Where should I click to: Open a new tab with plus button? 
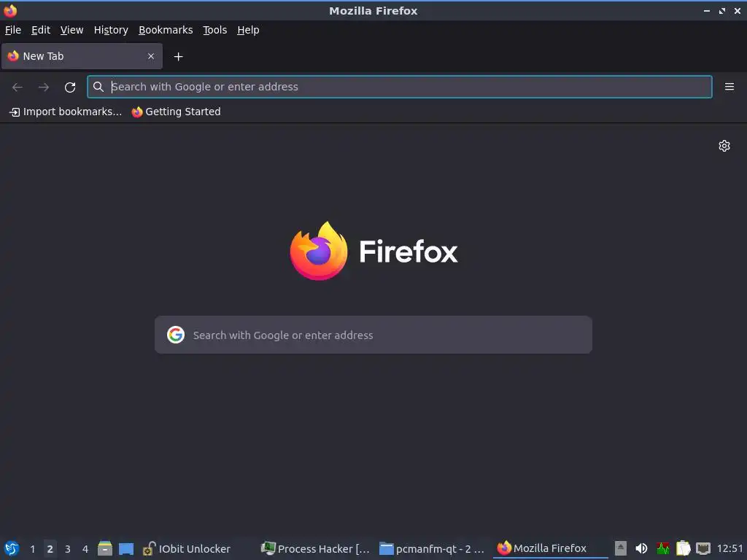pyautogui.click(x=178, y=57)
